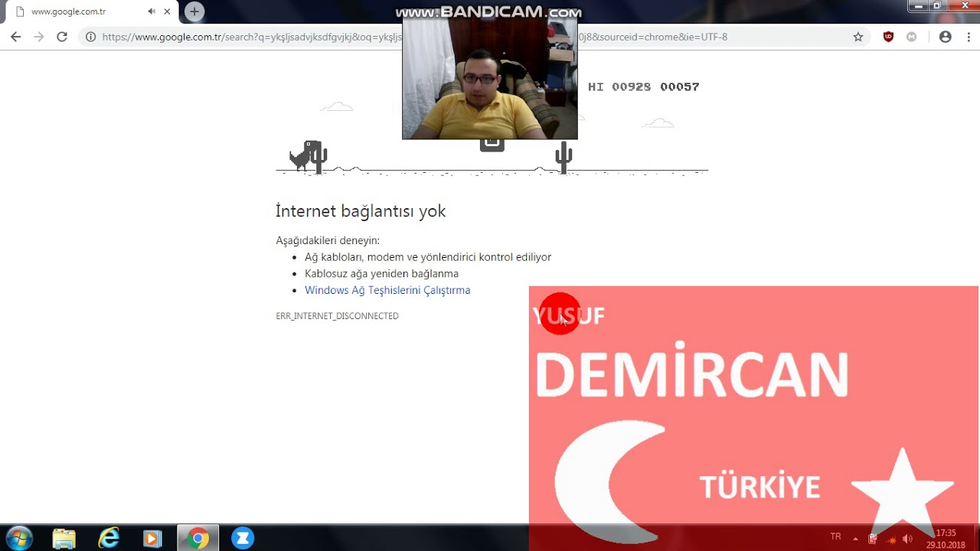Click the webcam overlay video

(490, 79)
